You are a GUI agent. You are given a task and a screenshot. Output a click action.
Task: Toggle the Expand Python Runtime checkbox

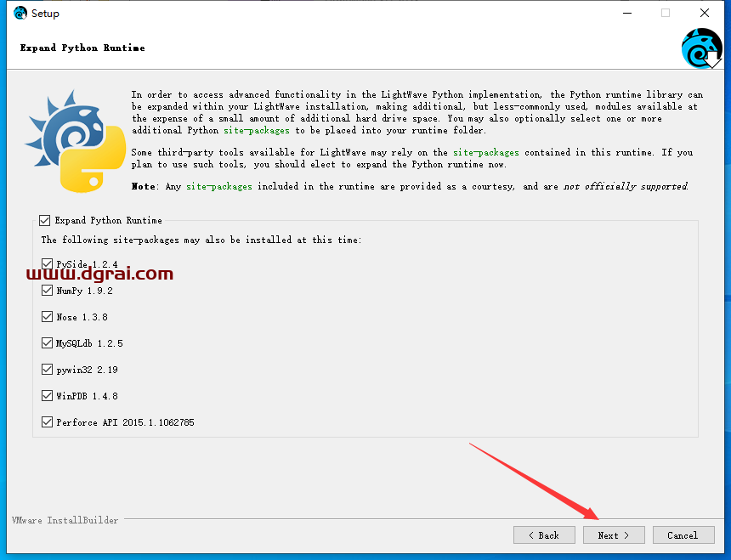46,220
